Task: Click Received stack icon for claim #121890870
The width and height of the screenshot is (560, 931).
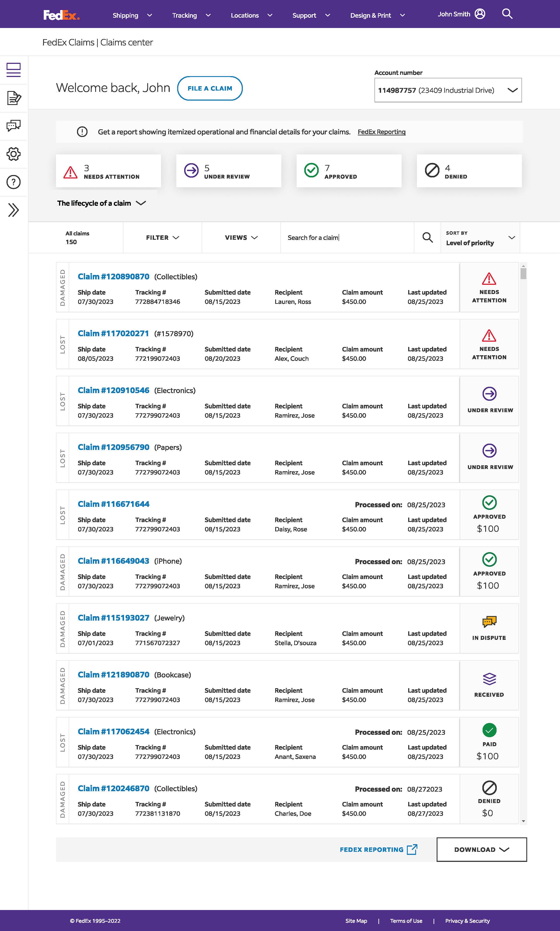Action: click(489, 679)
